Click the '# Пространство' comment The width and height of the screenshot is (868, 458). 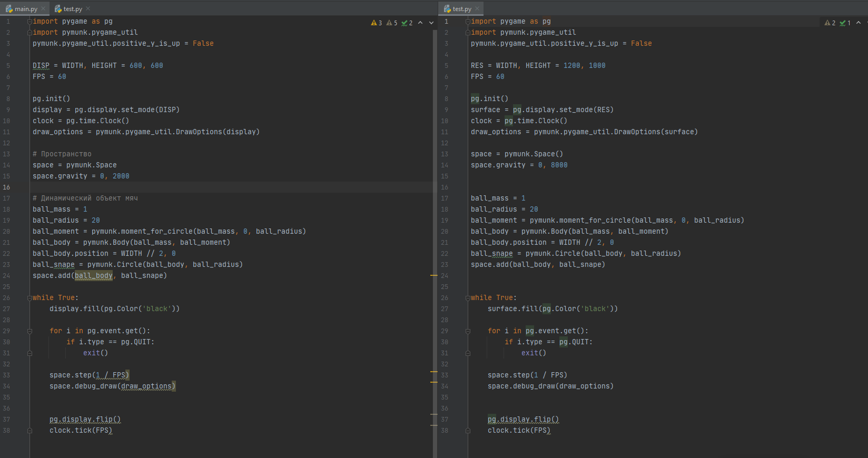62,154
